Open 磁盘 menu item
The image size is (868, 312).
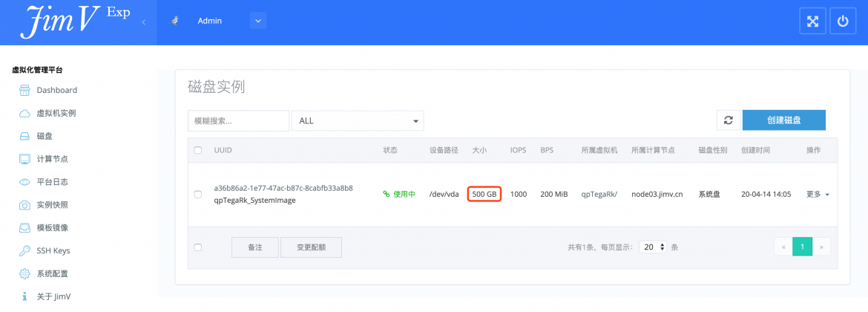click(45, 137)
